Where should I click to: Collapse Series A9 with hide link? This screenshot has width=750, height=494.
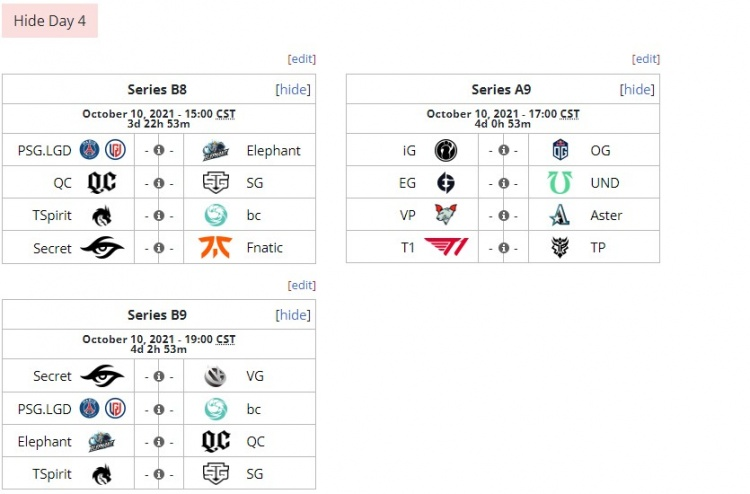pyautogui.click(x=637, y=89)
